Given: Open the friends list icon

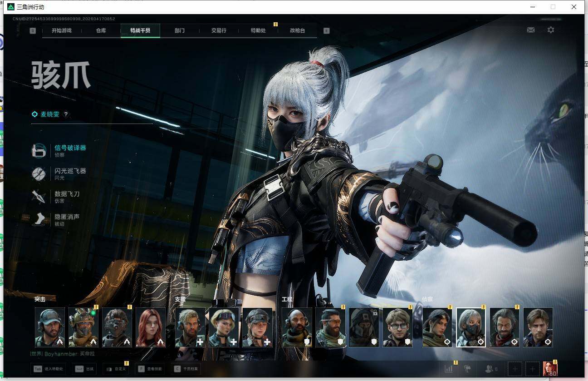Looking at the screenshot, I should point(491,369).
